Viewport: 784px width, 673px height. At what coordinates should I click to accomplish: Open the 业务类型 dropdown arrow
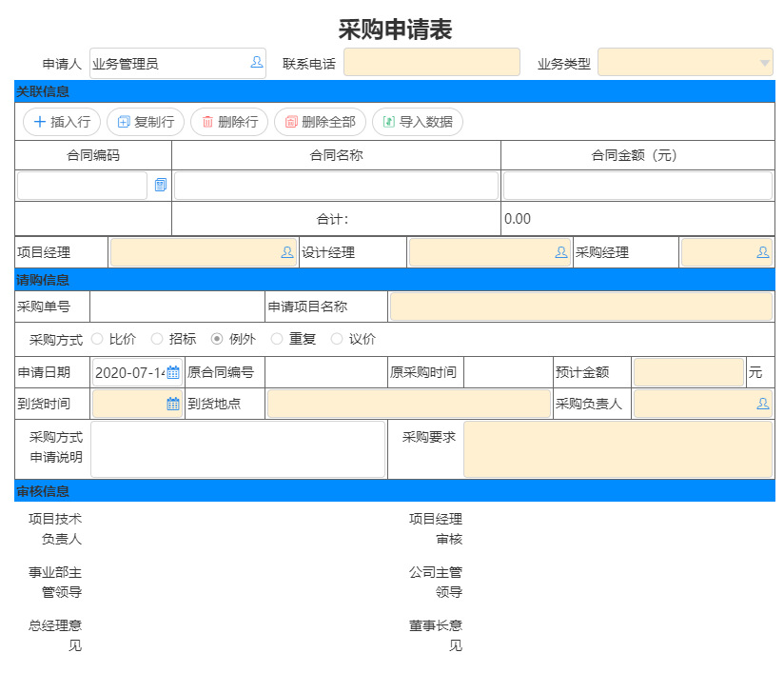tap(764, 63)
